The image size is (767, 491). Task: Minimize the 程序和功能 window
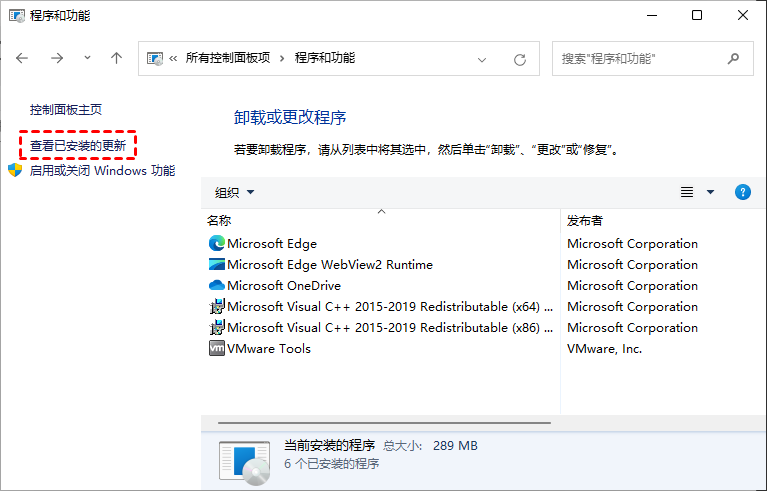(x=652, y=15)
